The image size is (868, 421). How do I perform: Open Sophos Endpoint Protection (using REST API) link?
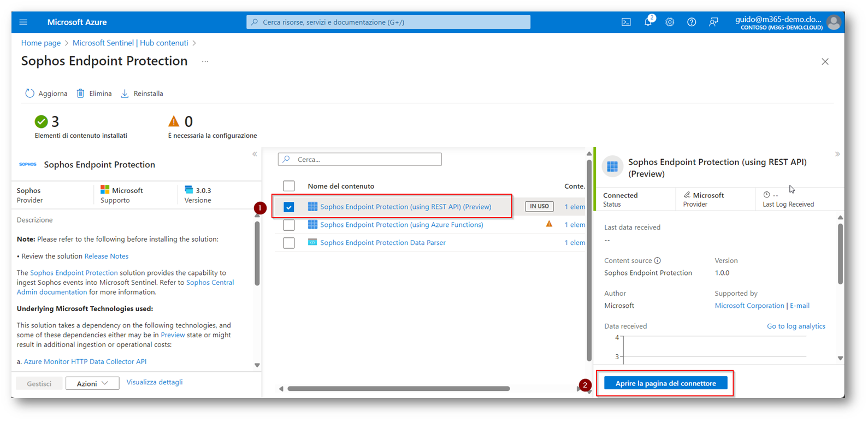point(406,207)
